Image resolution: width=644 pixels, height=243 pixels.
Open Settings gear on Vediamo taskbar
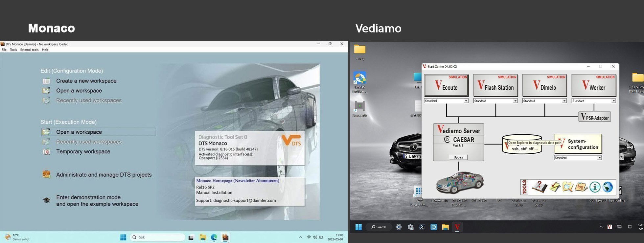click(399, 227)
